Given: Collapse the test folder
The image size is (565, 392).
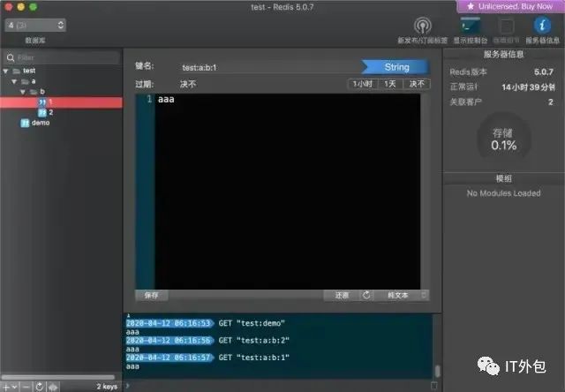Looking at the screenshot, I should pos(6,71).
